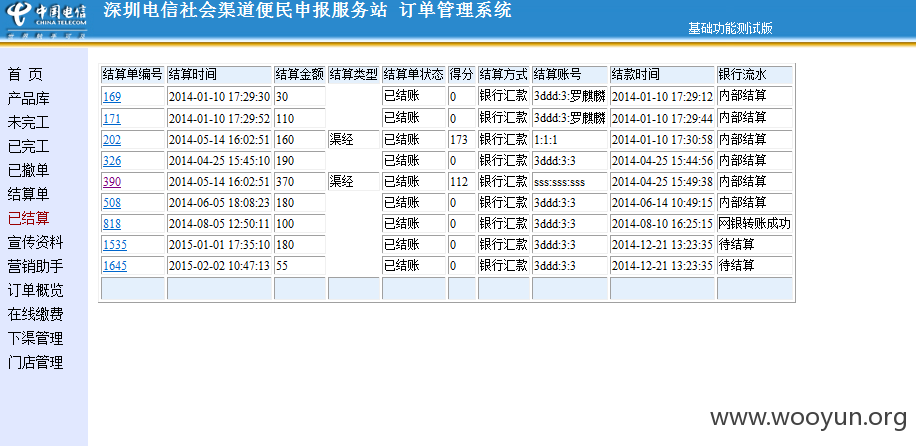Screen dimensions: 916x446
Task: Select amount cell 370
Action: [x=300, y=182]
